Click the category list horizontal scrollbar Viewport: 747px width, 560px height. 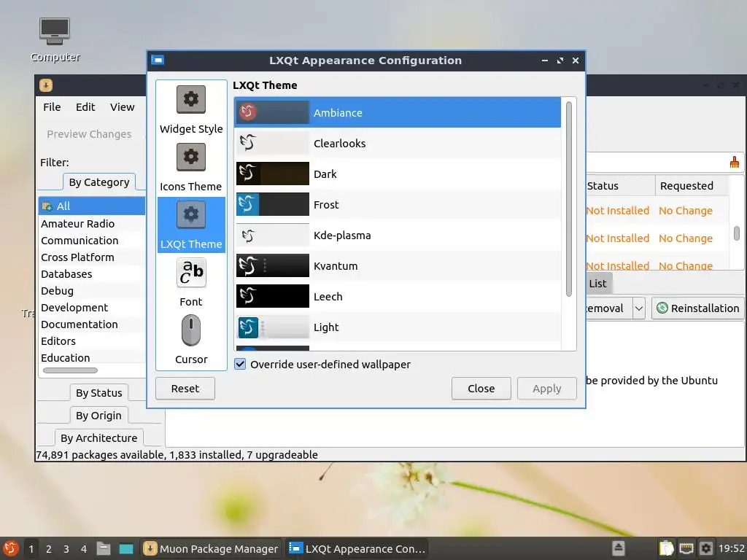pyautogui.click(x=70, y=370)
